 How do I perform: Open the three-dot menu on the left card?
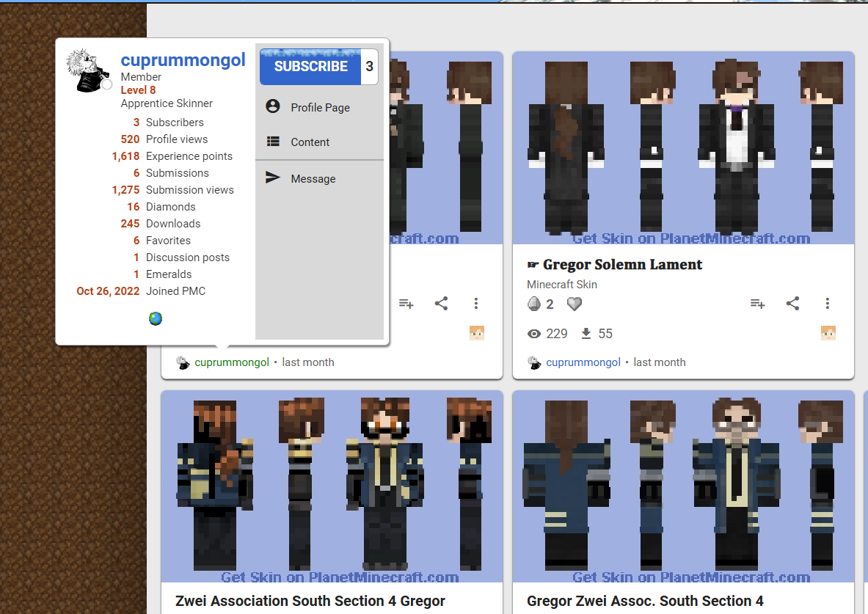tap(476, 304)
